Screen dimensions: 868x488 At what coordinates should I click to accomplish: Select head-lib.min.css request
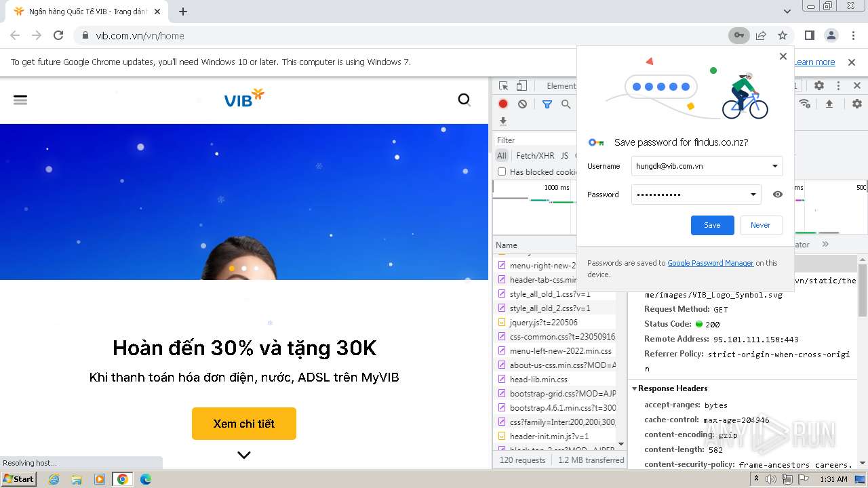(538, 380)
